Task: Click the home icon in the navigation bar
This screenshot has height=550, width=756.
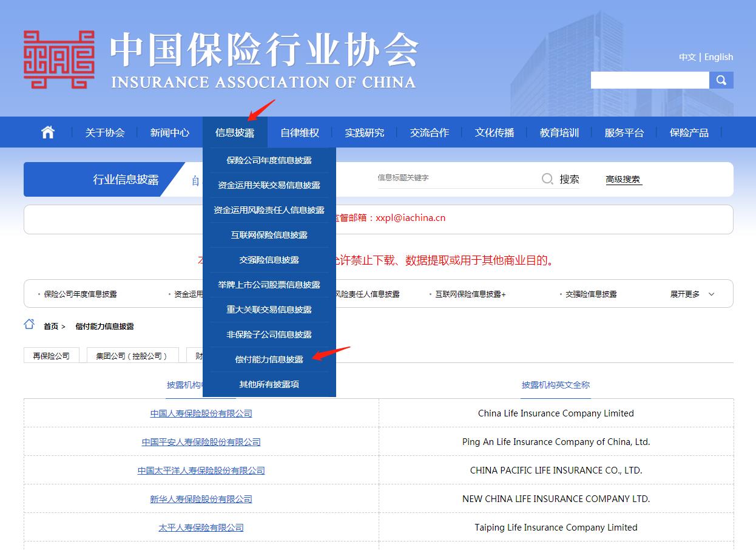Action: pos(47,132)
